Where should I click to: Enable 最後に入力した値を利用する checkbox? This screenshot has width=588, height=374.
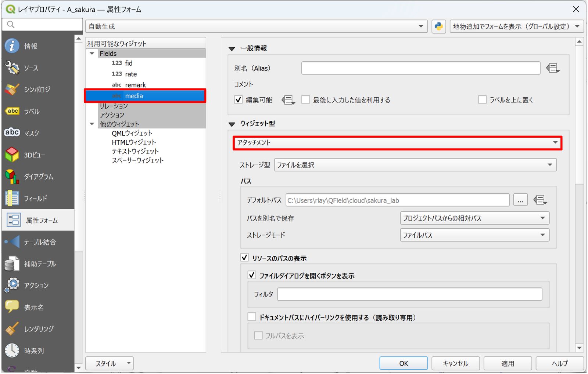pyautogui.click(x=305, y=100)
